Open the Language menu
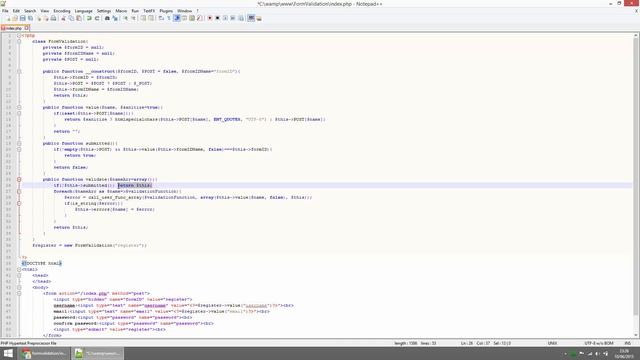Screen dimensions: 640x360 pyautogui.click(x=84, y=11)
